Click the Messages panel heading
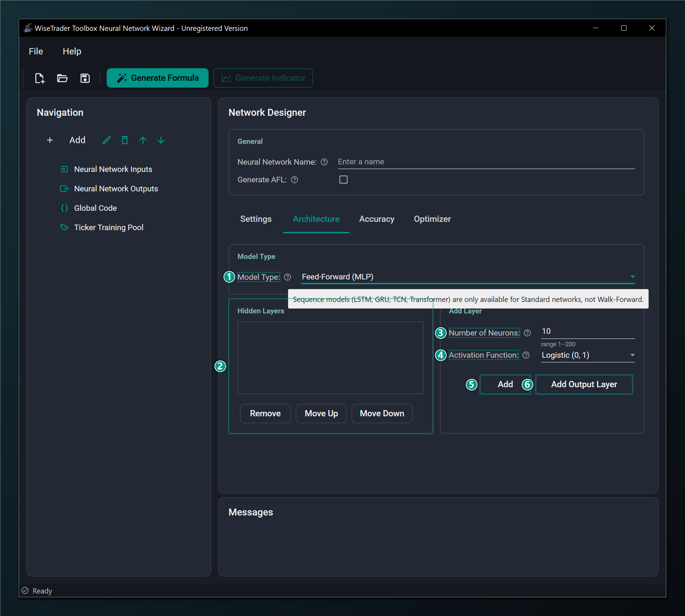685x616 pixels. tap(251, 512)
